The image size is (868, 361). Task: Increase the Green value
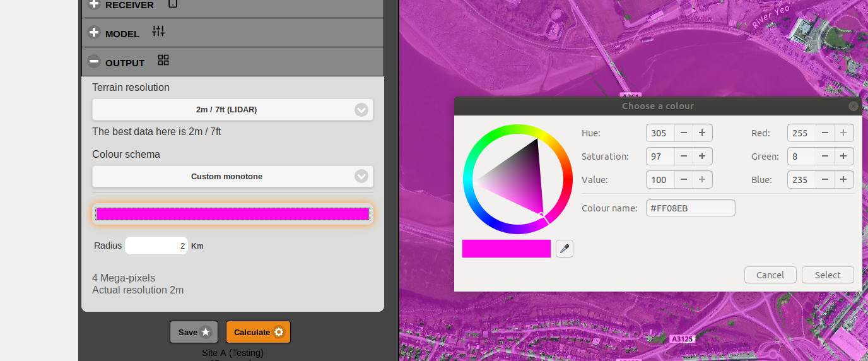tap(843, 157)
